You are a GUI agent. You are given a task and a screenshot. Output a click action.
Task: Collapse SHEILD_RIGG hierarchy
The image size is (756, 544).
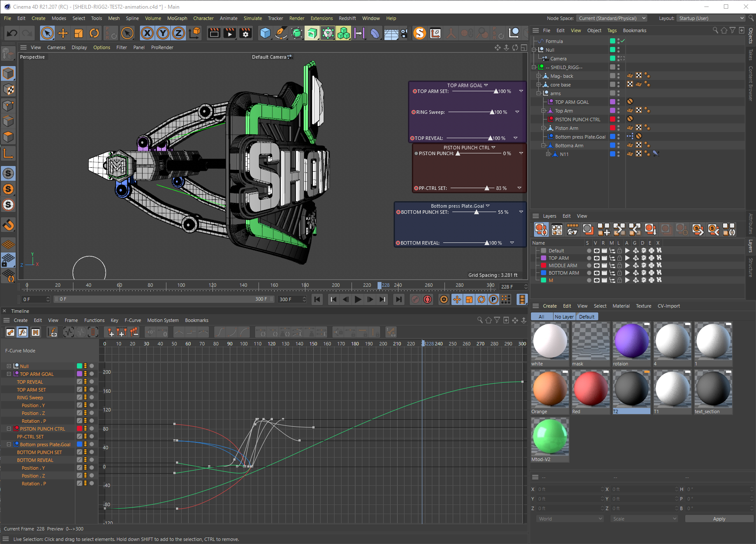(534, 67)
